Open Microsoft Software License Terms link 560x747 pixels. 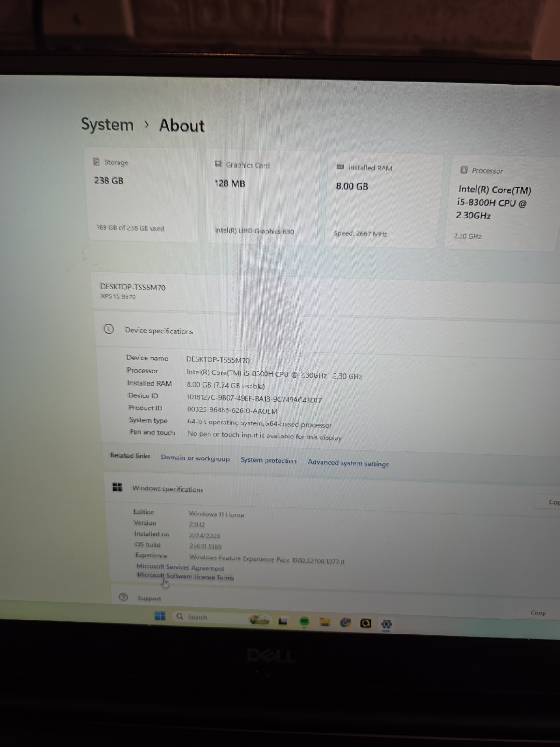185,576
